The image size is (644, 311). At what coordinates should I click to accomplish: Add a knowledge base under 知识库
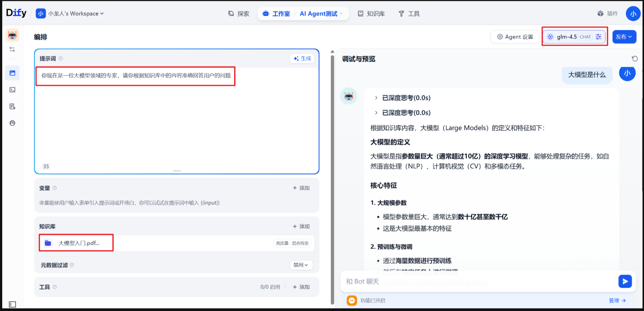pos(301,226)
